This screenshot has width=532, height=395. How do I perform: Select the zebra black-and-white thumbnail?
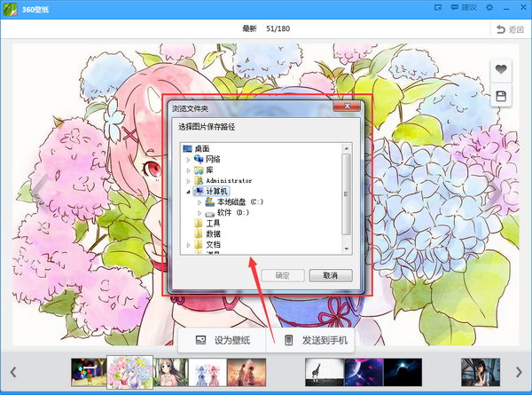point(318,372)
